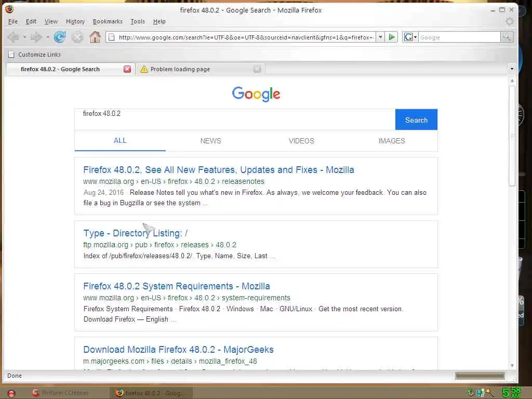Open Firefox 48.0.2 See All New Features result

click(x=219, y=170)
